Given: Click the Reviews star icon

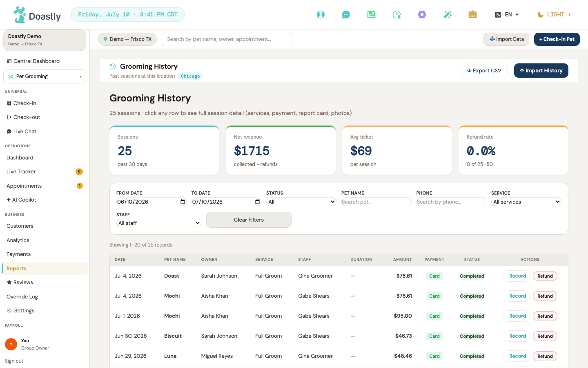Looking at the screenshot, I should pos(9,283).
